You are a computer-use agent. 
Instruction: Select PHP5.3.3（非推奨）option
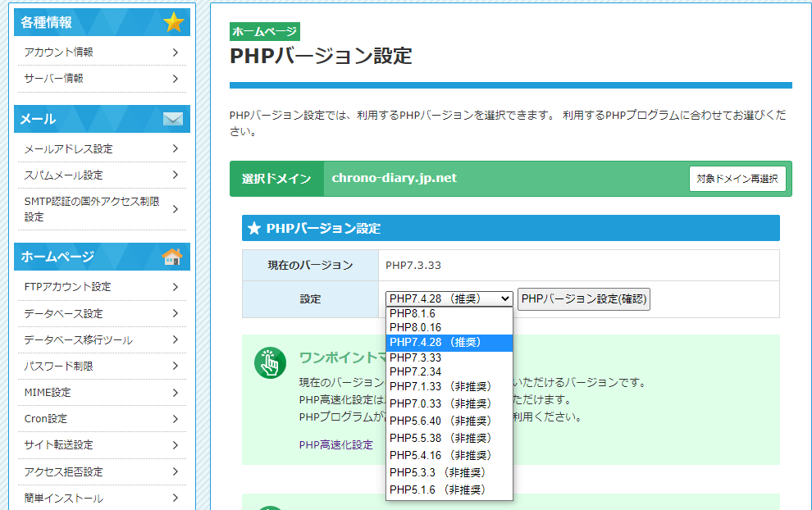point(449,472)
